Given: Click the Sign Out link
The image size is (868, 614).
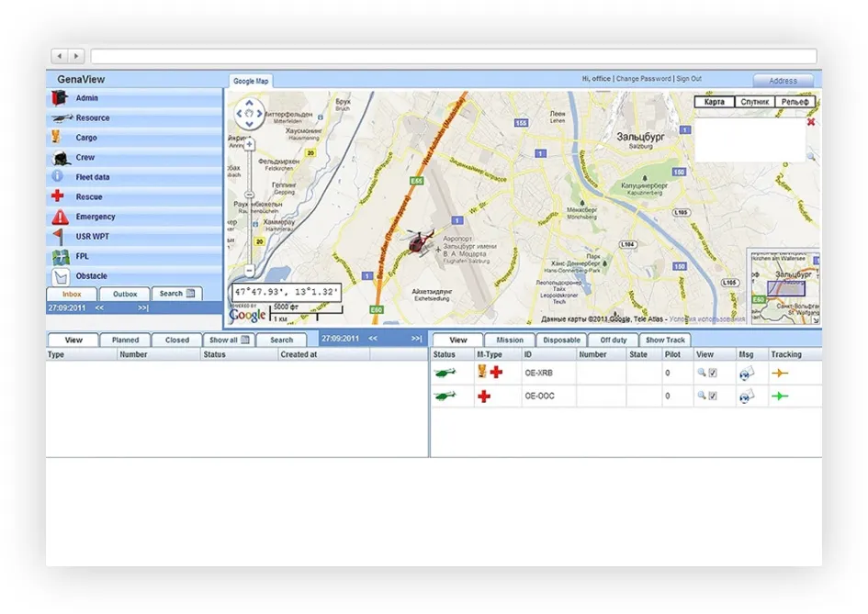Looking at the screenshot, I should pyautogui.click(x=689, y=79).
